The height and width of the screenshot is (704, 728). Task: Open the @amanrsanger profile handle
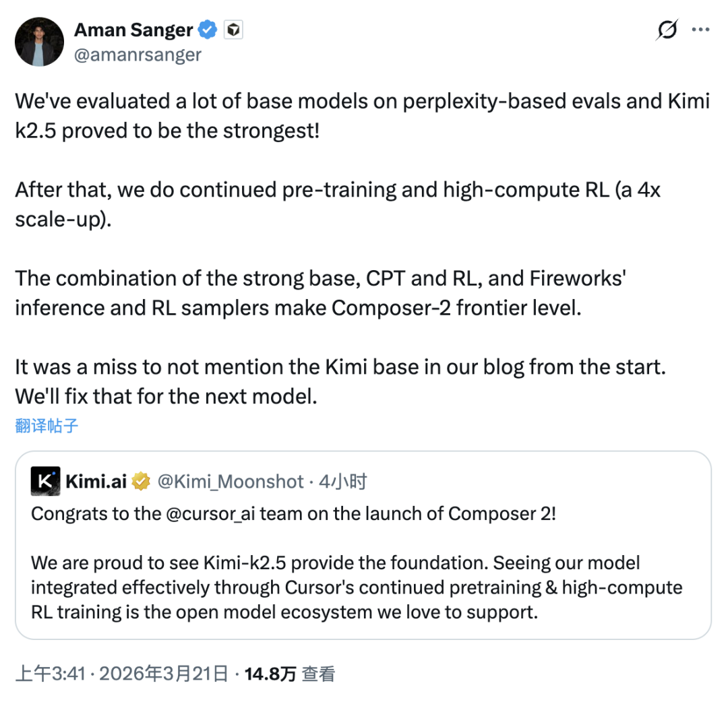click(138, 55)
